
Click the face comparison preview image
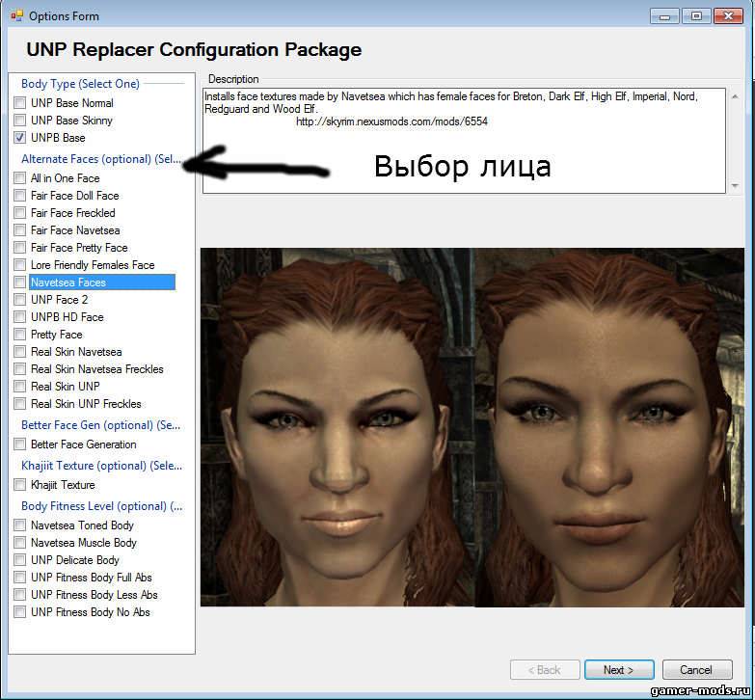click(472, 427)
